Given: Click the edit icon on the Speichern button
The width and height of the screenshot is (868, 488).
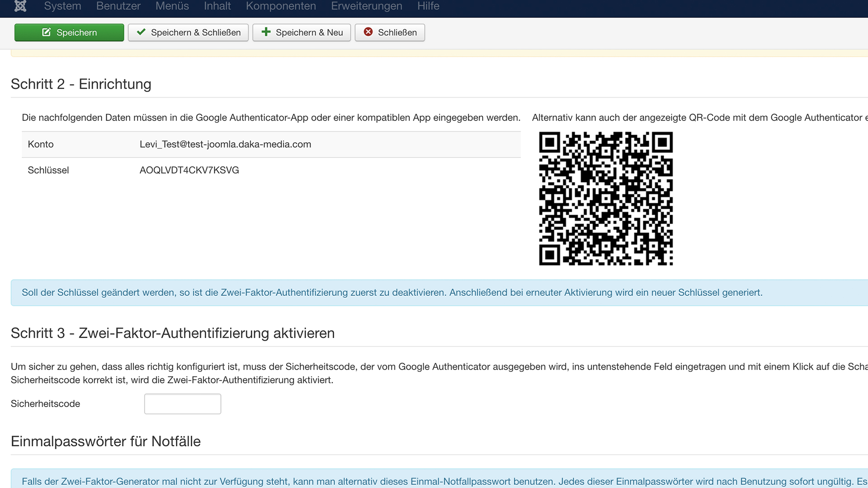Looking at the screenshot, I should [46, 32].
